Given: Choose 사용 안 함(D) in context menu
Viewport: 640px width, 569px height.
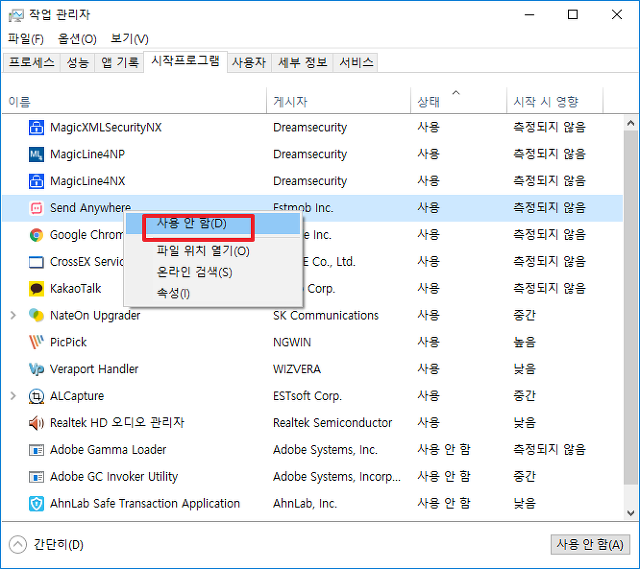Looking at the screenshot, I should tap(213, 224).
